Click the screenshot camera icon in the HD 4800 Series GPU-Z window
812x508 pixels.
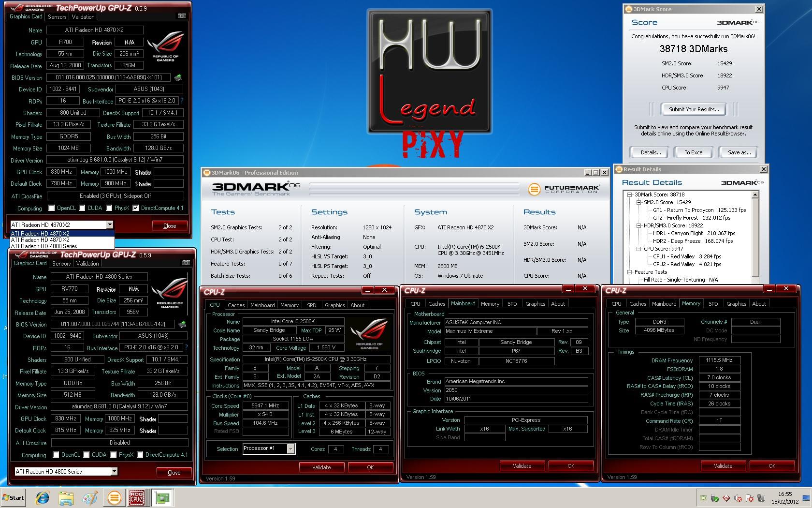[x=186, y=263]
